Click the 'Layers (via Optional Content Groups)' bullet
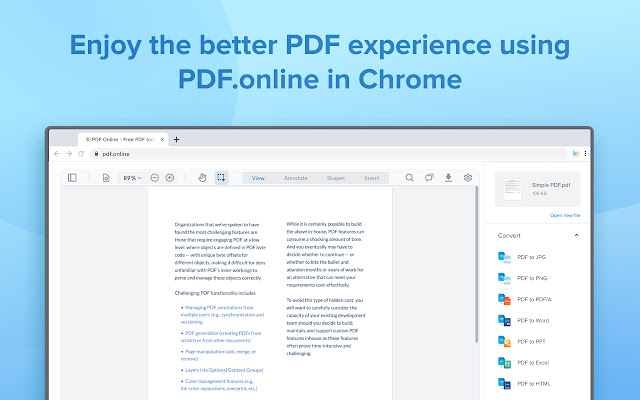Viewport: 640px width, 400px height. [x=222, y=370]
